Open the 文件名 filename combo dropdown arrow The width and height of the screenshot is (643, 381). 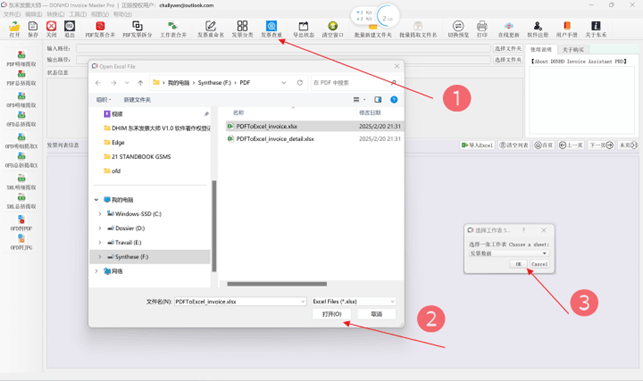click(303, 301)
